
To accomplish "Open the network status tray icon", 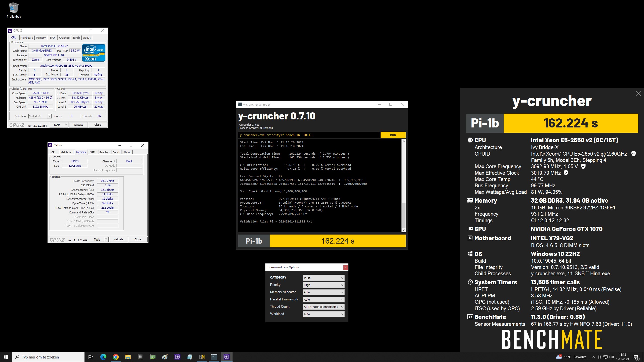I will tap(606, 357).
